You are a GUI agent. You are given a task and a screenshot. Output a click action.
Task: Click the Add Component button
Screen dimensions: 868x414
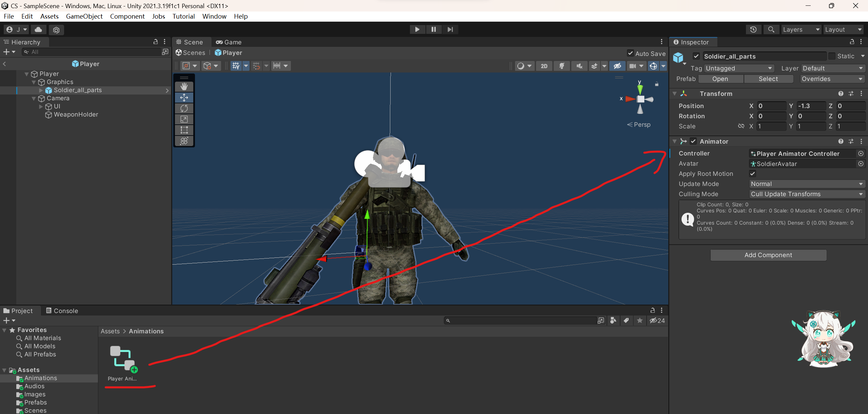[768, 255]
